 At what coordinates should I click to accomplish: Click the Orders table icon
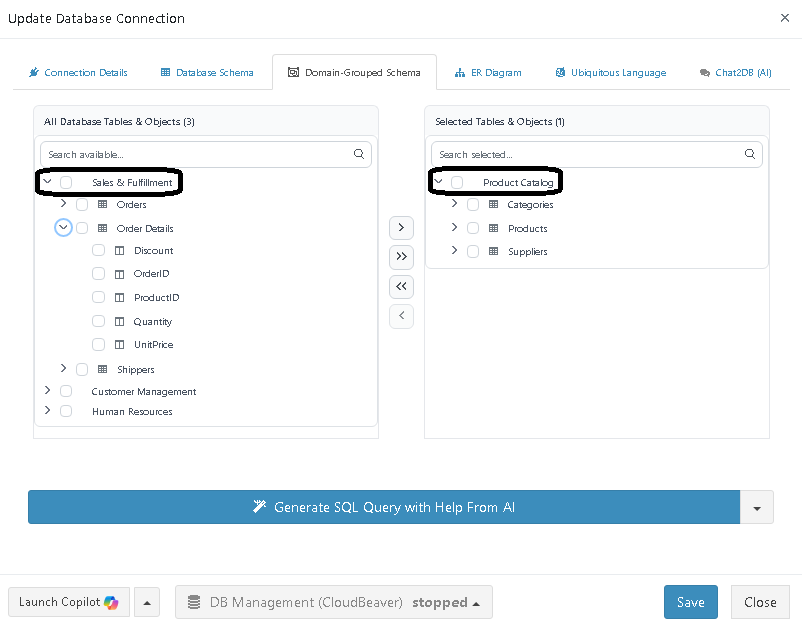pos(102,205)
